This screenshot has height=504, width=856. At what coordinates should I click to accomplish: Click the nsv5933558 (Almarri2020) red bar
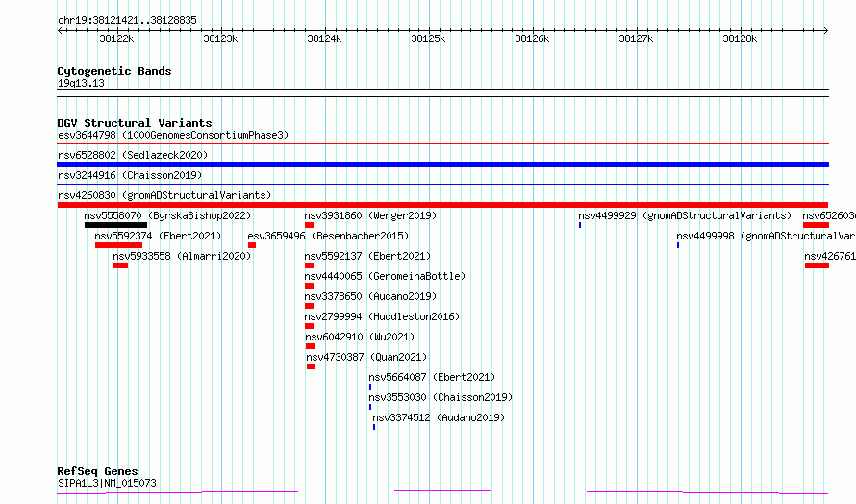coord(120,265)
